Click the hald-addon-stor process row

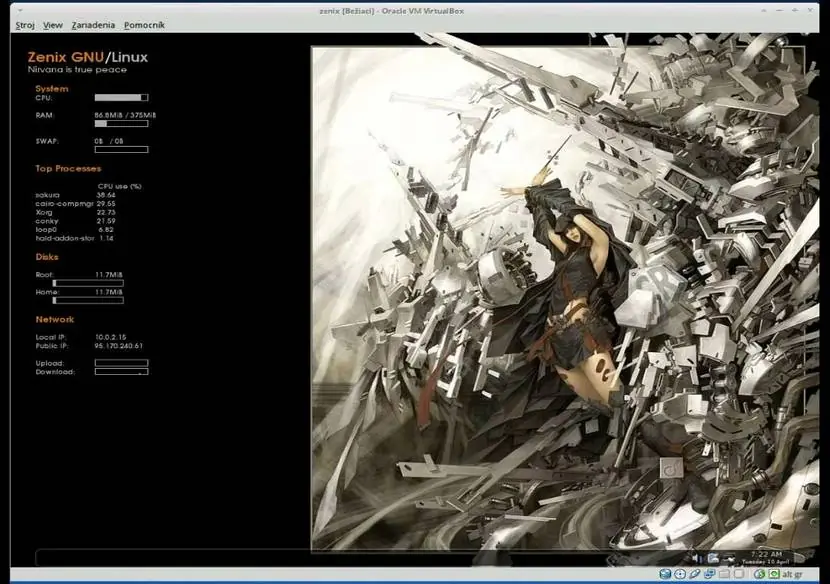pyautogui.click(x=75, y=238)
